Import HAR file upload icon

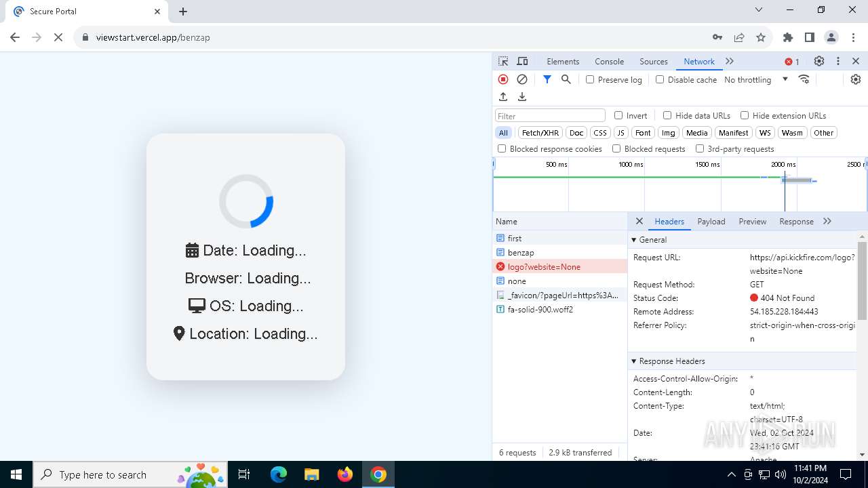503,97
